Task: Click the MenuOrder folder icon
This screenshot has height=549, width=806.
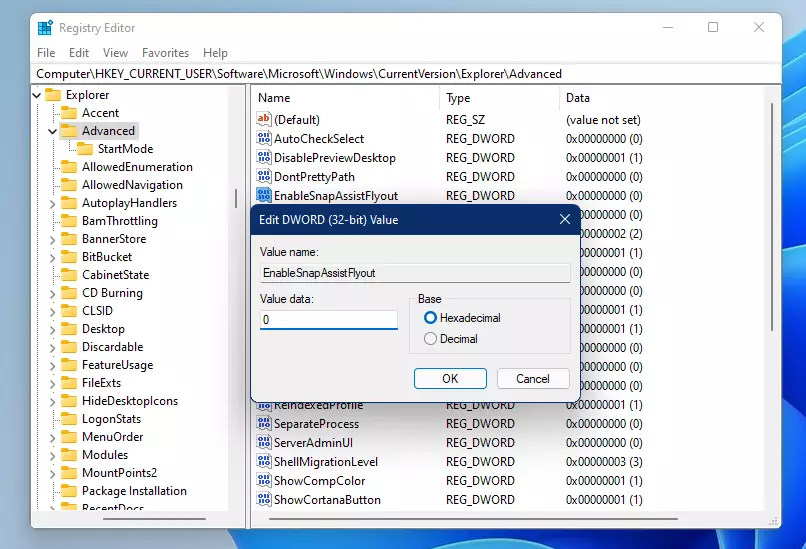Action: (x=69, y=437)
